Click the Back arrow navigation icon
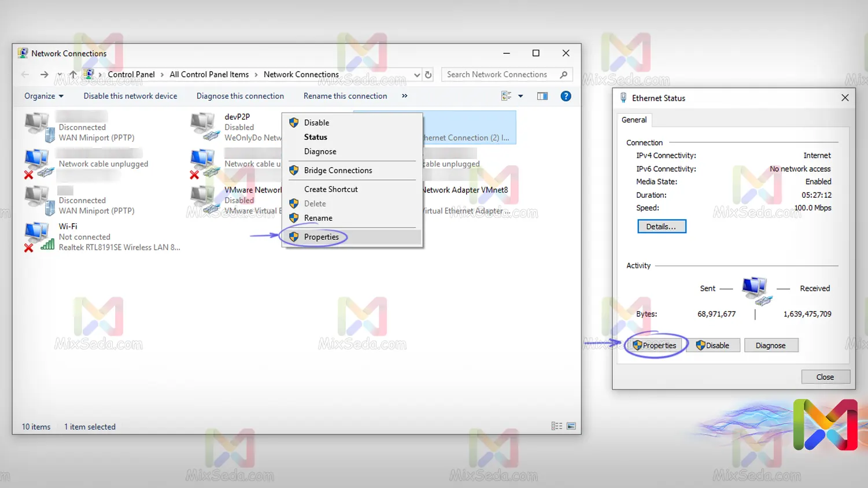This screenshot has width=868, height=488. (x=25, y=75)
